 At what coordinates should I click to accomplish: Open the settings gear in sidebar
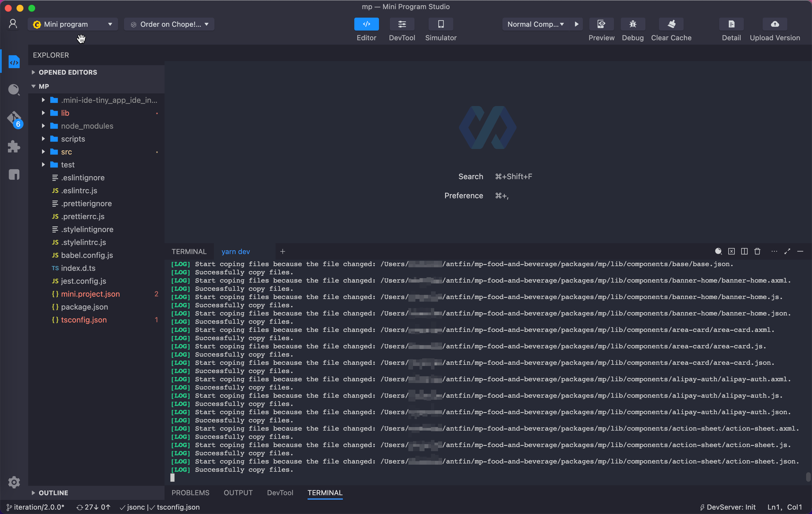coord(14,482)
